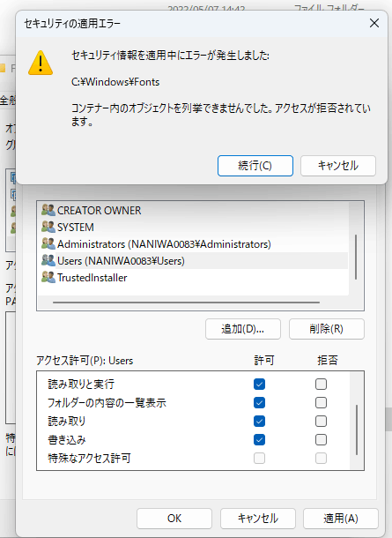Click the allow checkbox for 特殊なアクセス許可
The height and width of the screenshot is (538, 392).
(259, 458)
